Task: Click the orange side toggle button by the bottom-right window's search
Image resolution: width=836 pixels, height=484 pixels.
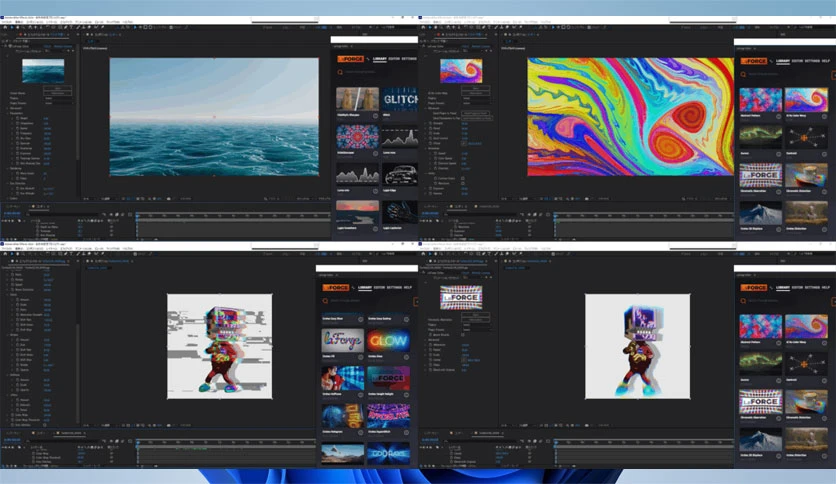Action: tap(833, 302)
